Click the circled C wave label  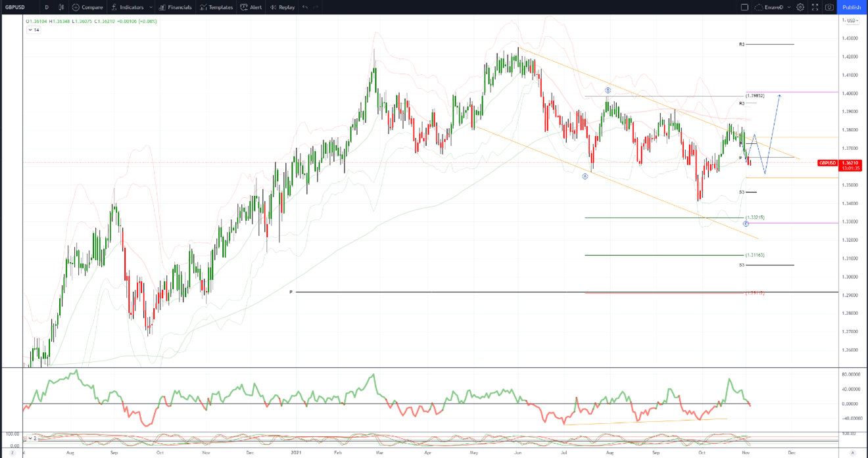pyautogui.click(x=746, y=224)
